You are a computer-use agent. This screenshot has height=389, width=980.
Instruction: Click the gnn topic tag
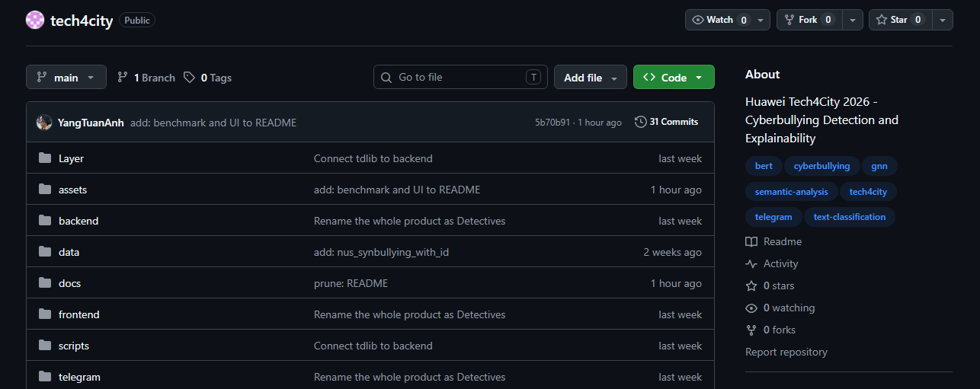(879, 166)
